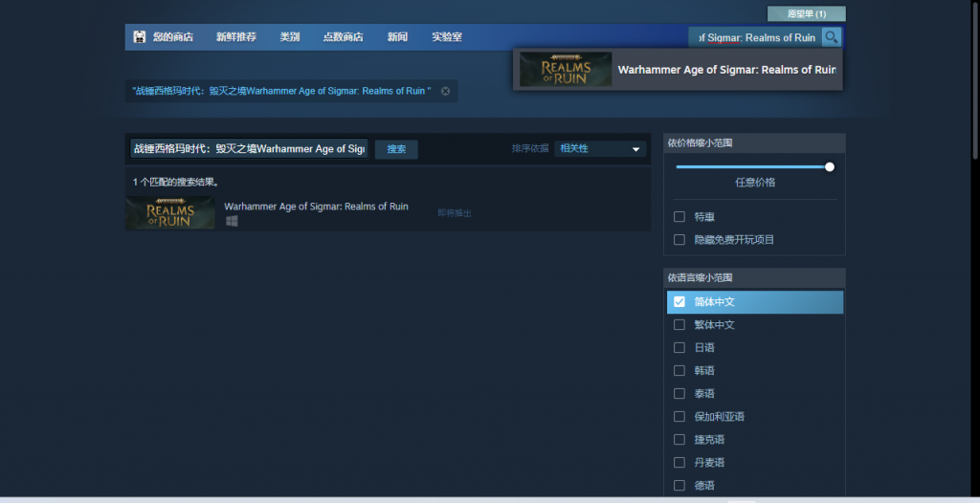
Task: Click the 任意价格 price label
Action: [x=755, y=183]
